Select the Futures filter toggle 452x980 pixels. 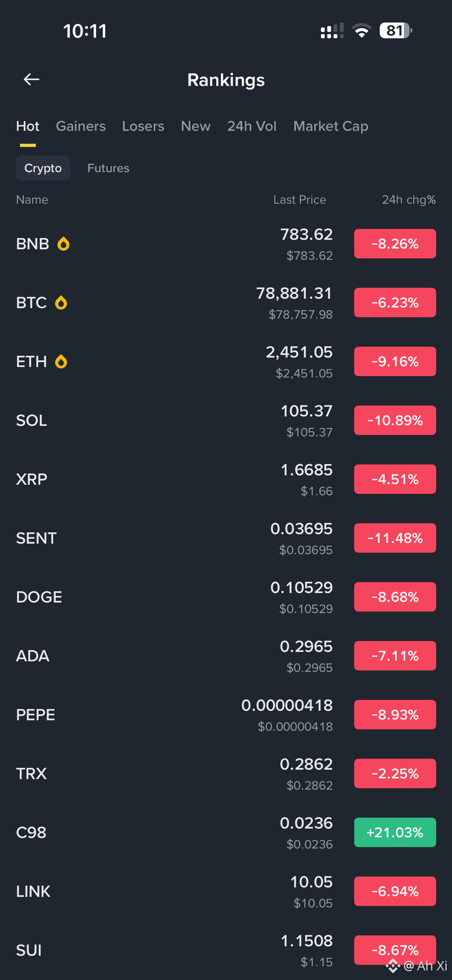pyautogui.click(x=108, y=168)
